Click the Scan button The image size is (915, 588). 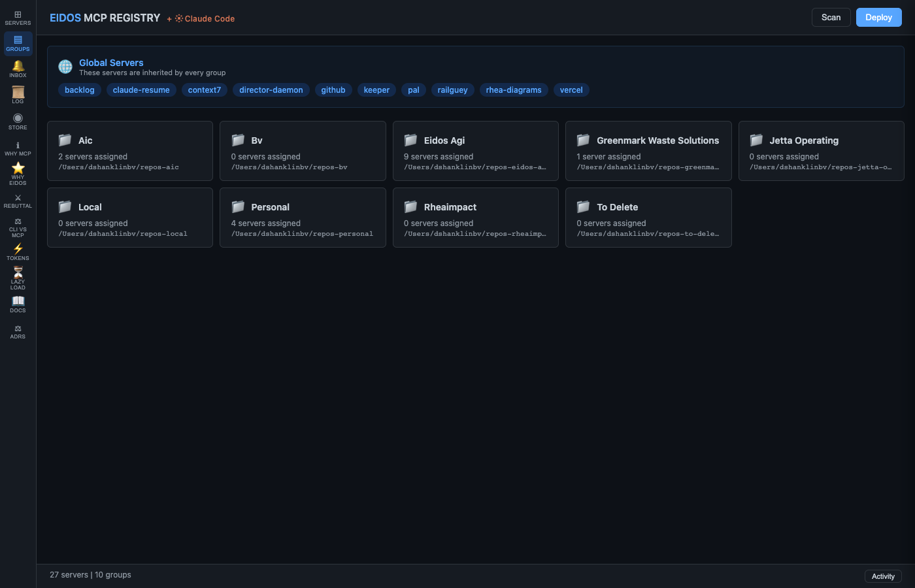click(x=831, y=18)
